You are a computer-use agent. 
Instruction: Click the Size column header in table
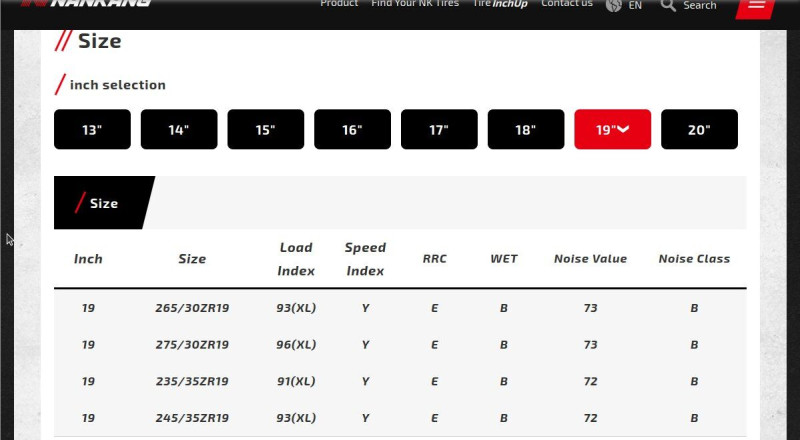pyautogui.click(x=192, y=259)
